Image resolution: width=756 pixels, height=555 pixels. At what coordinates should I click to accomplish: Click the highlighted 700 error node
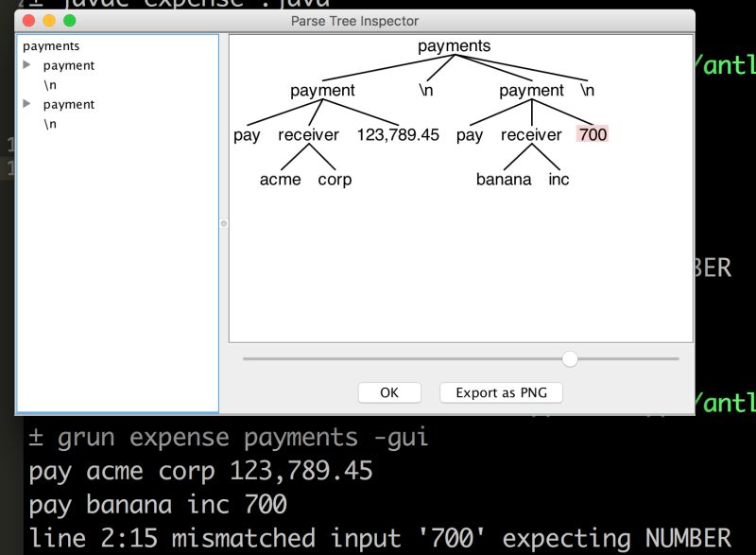[593, 134]
